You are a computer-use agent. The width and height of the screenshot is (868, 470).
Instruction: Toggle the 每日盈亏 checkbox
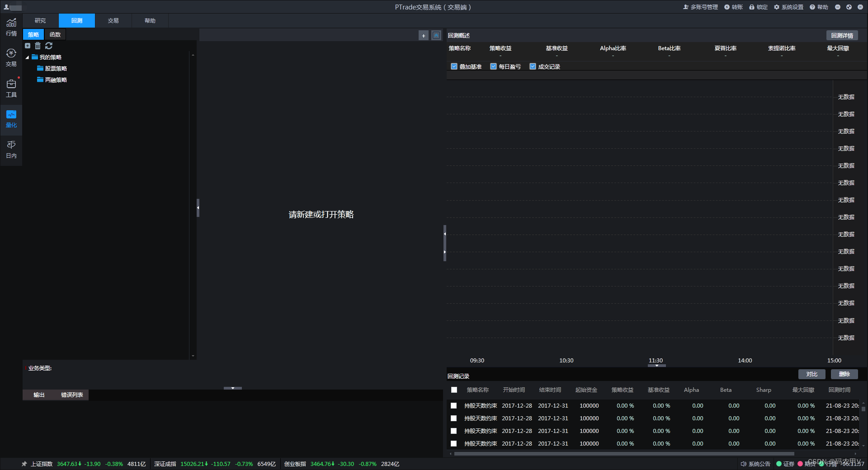pos(494,66)
